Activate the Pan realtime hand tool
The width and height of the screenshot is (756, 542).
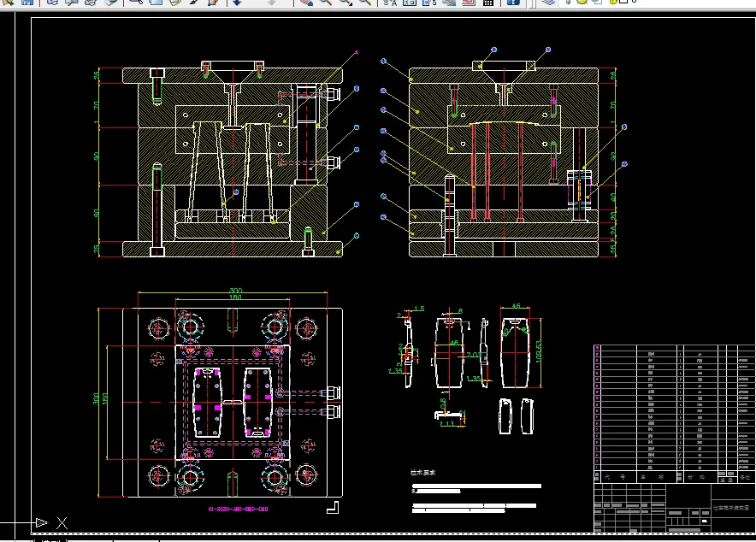tap(306, 2)
